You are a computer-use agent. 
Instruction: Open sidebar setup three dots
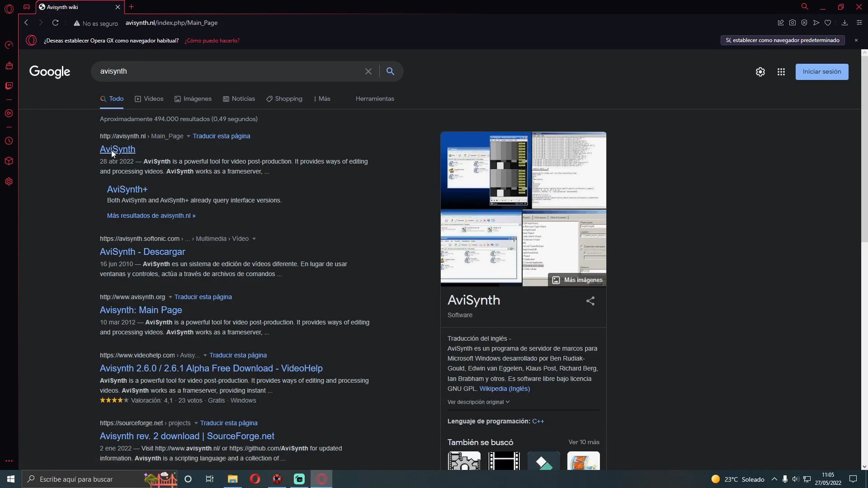point(9,461)
